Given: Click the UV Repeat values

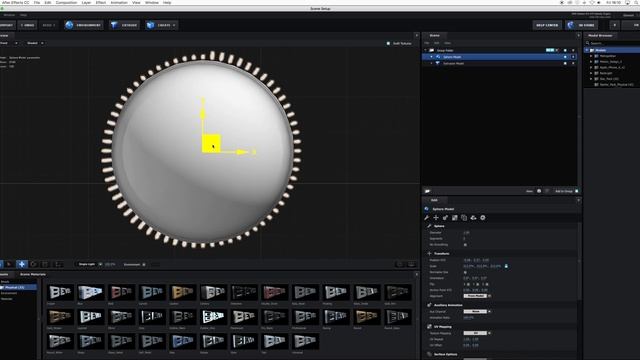Looking at the screenshot, I should 471,339.
